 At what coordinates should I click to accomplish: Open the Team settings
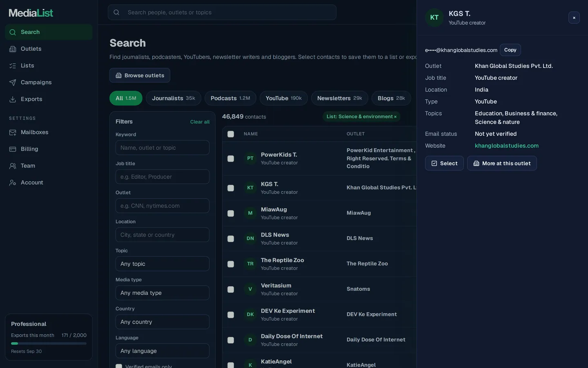[x=49, y=166]
